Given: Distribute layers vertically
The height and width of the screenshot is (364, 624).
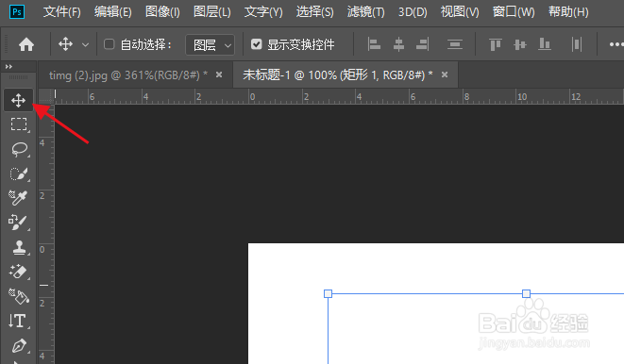Looking at the screenshot, I should click(454, 44).
